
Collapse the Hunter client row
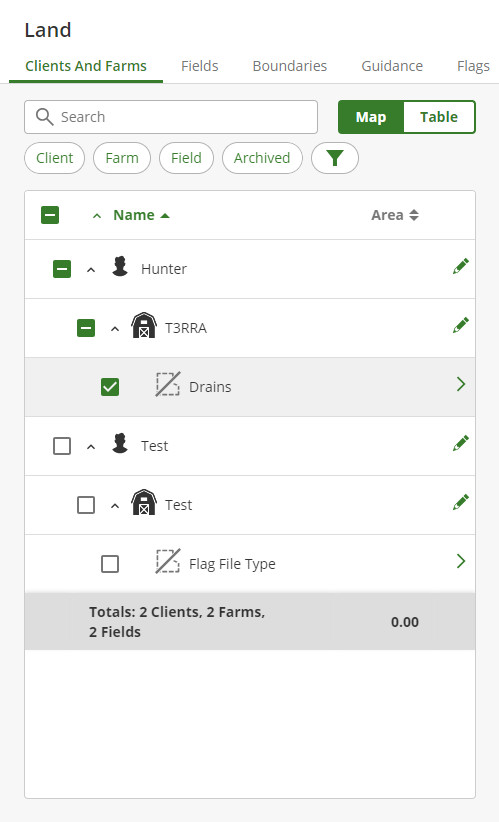pos(91,270)
